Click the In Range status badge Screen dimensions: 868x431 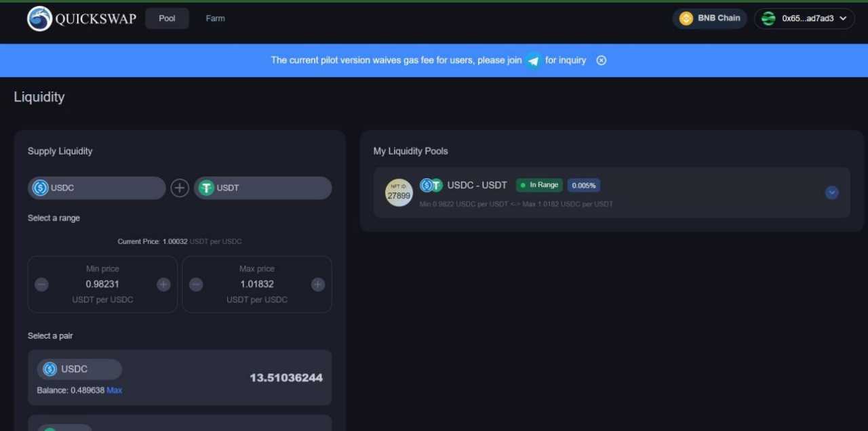(x=540, y=185)
